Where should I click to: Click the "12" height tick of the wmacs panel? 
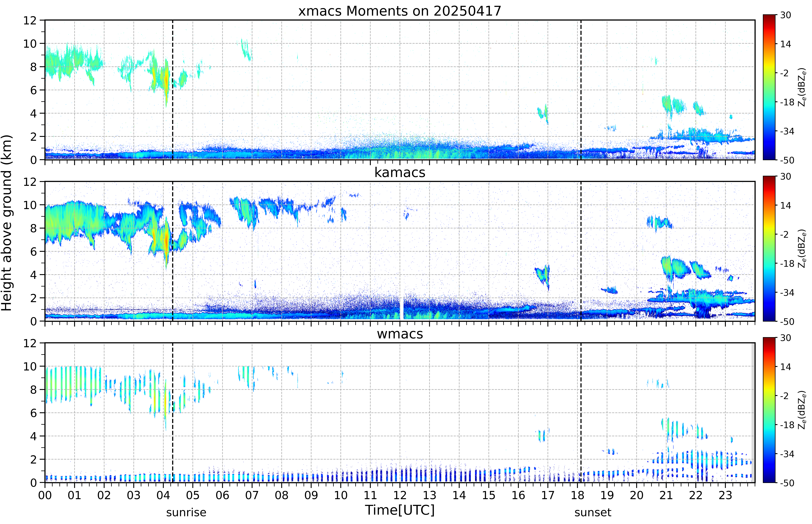click(30, 343)
